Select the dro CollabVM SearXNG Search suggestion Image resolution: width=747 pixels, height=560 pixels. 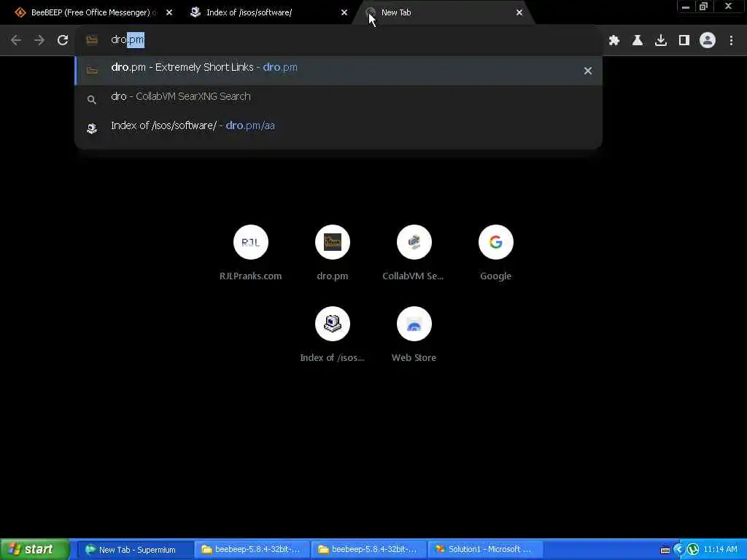(338, 99)
